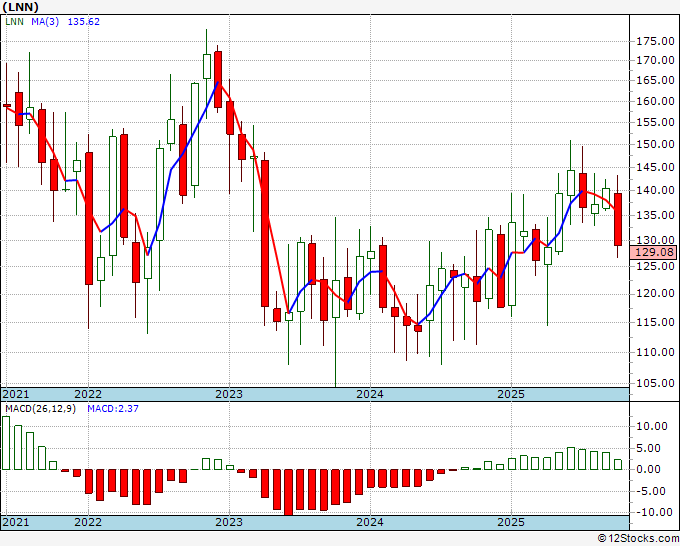Viewport: 680px width, 546px height.
Task: Click 2021 on the price chart time axis
Action: (16, 394)
